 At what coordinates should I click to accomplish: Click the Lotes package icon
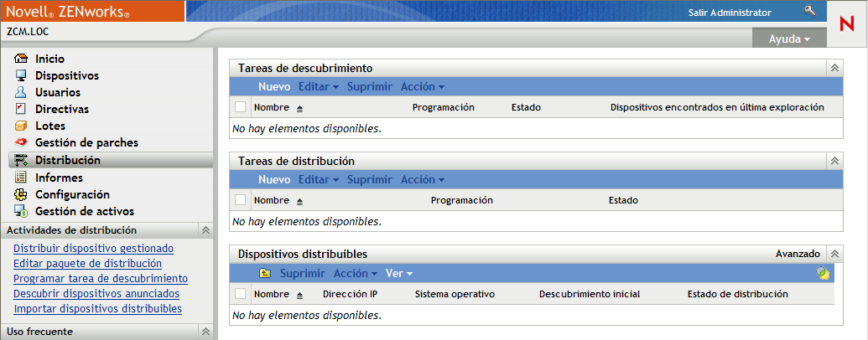[22, 126]
